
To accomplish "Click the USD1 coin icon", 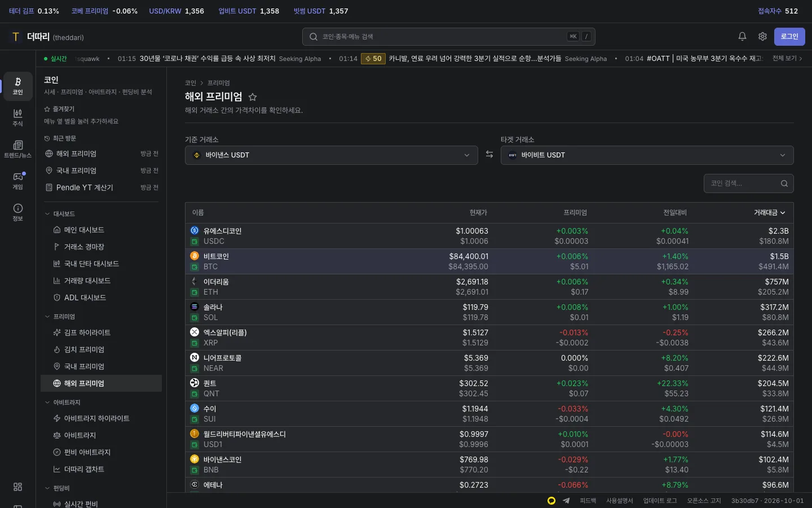I will (195, 433).
